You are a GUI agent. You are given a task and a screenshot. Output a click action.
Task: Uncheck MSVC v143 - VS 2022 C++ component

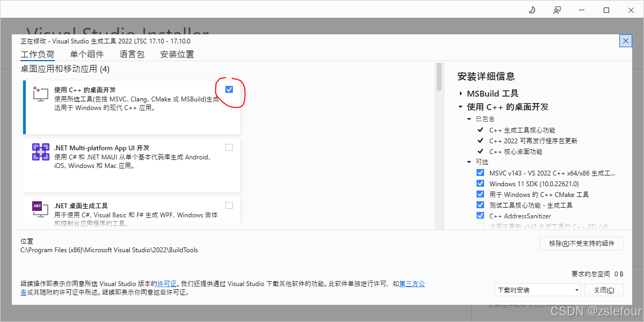(480, 173)
